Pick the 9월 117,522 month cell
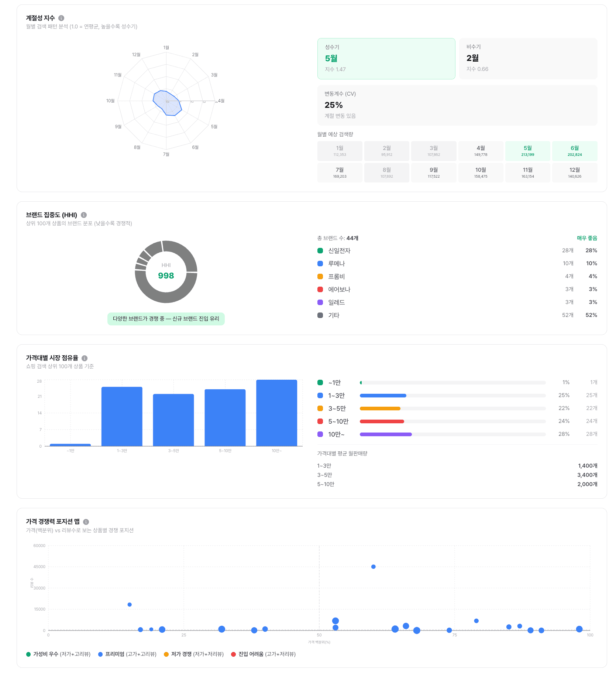This screenshot has width=616, height=673. click(434, 173)
